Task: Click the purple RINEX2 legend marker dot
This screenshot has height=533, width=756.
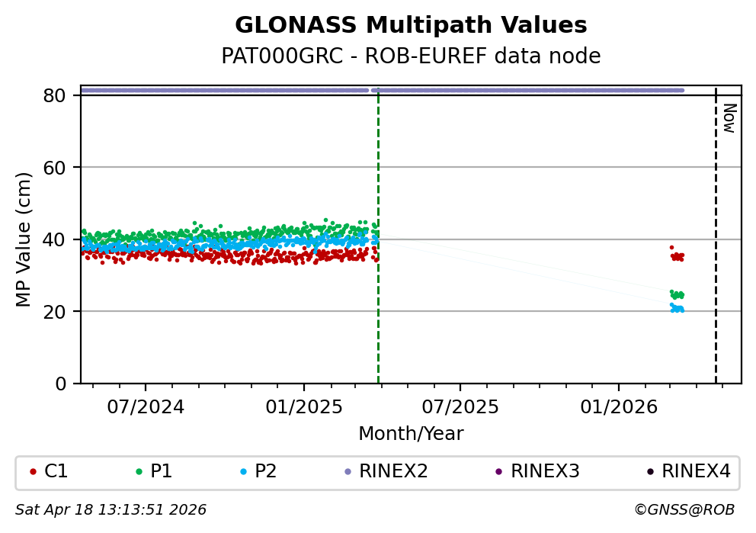Action: coord(348,472)
